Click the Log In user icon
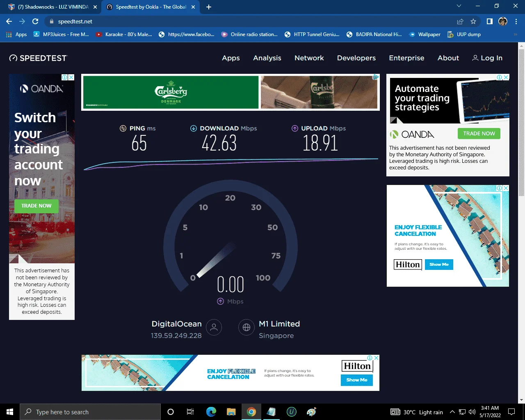Viewport: 525px width, 420px height. click(x=475, y=58)
